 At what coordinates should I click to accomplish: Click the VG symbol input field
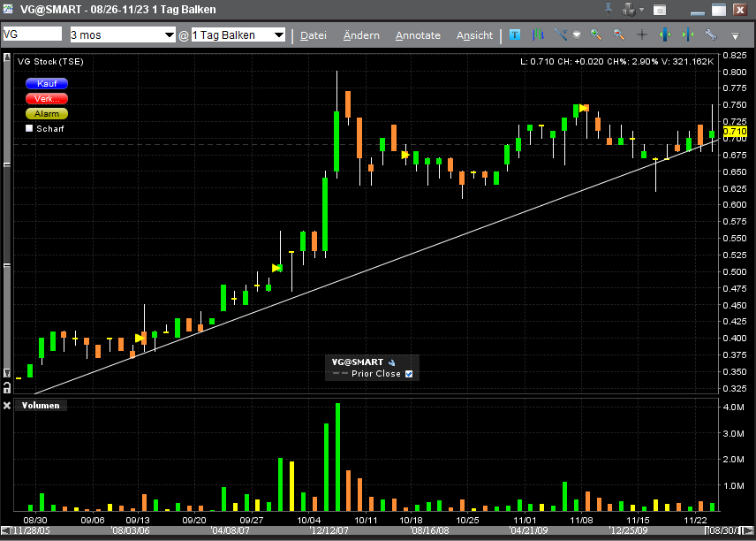click(33, 34)
